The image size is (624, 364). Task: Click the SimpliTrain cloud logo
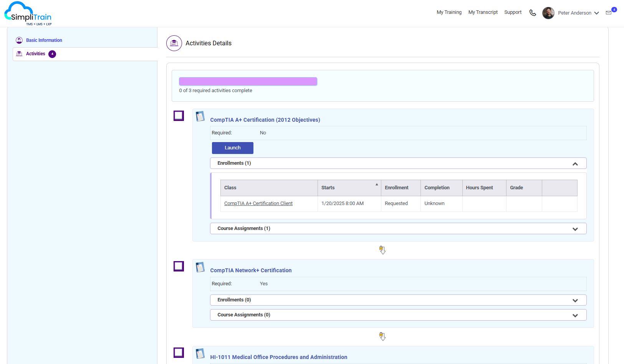point(28,13)
